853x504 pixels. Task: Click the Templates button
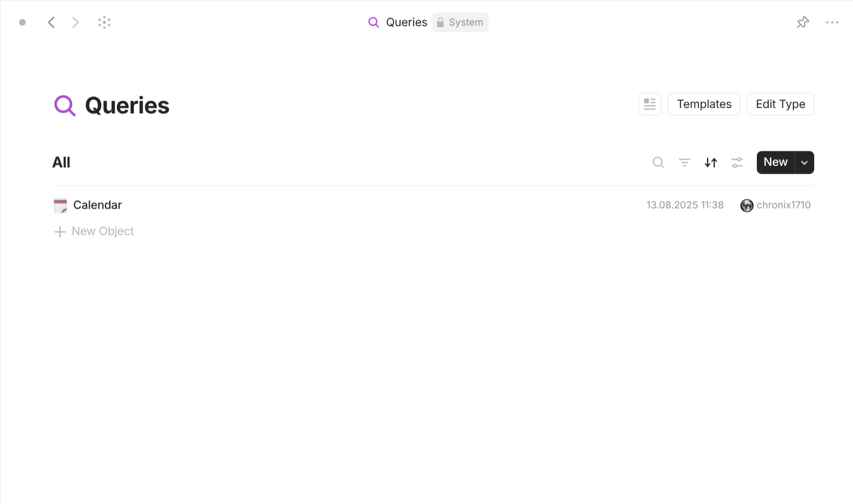(x=704, y=104)
